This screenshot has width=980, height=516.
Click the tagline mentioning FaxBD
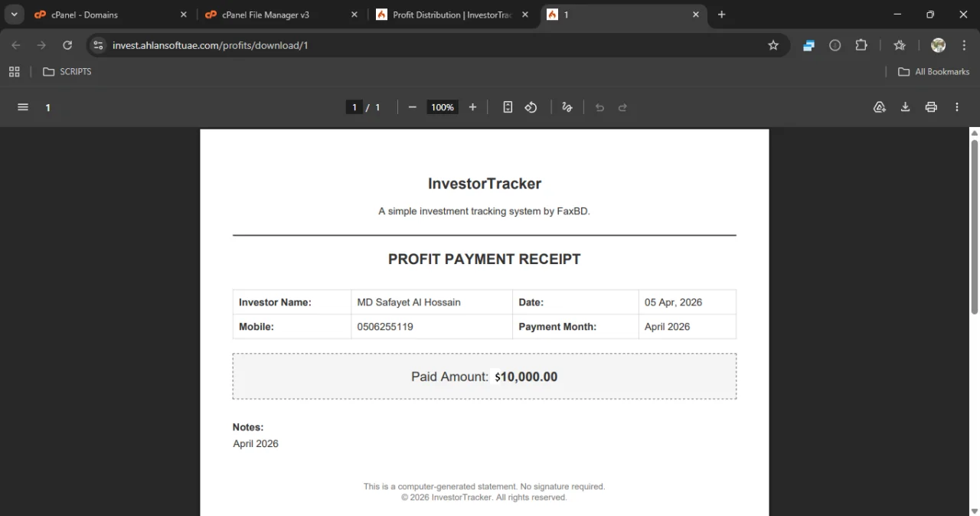(485, 211)
